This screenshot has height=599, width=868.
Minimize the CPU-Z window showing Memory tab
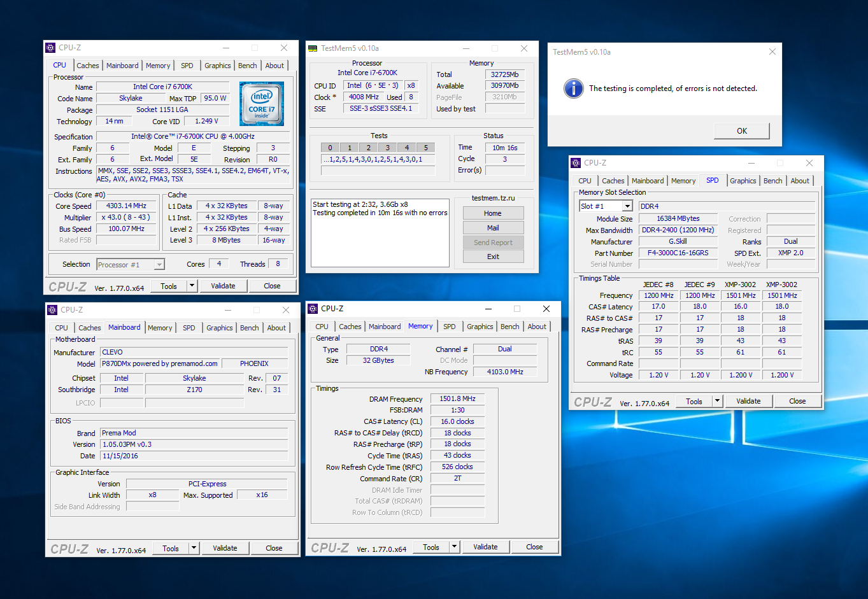tap(488, 309)
